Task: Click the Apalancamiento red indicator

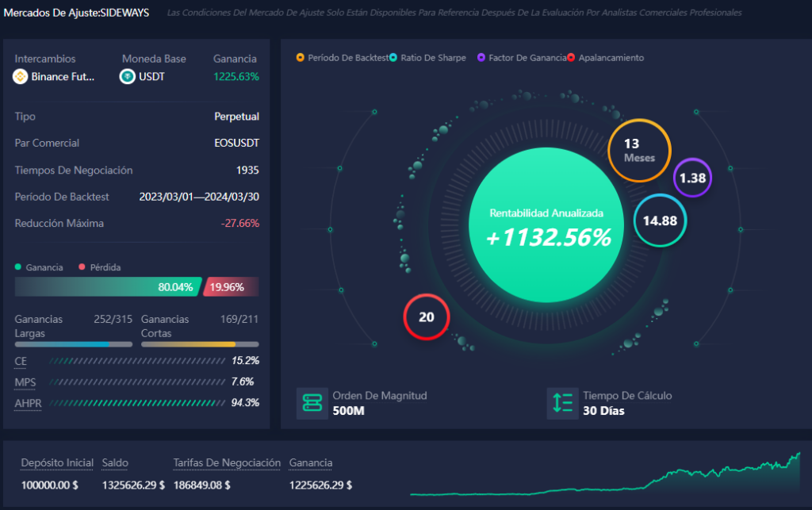Action: 573,57
